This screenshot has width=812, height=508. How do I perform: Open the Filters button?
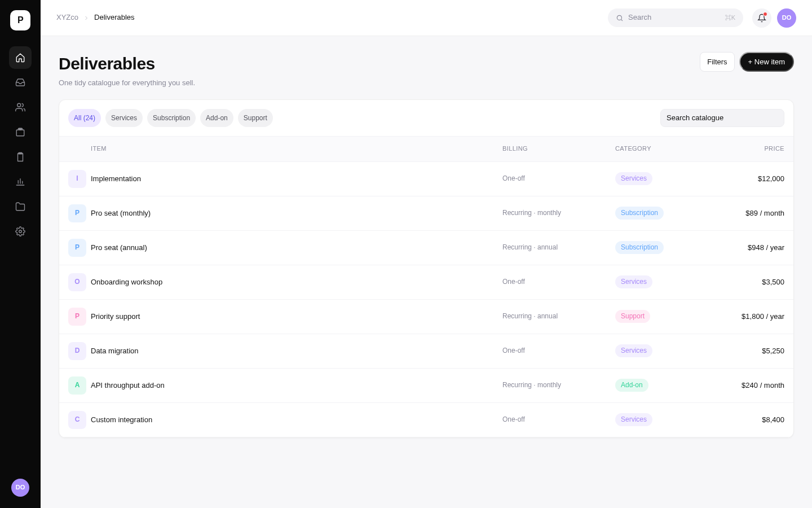pyautogui.click(x=717, y=62)
